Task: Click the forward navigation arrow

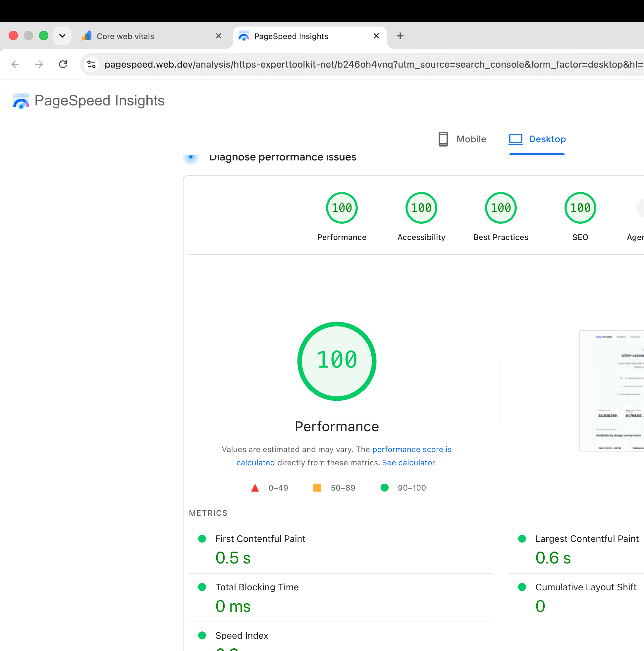Action: (x=39, y=64)
